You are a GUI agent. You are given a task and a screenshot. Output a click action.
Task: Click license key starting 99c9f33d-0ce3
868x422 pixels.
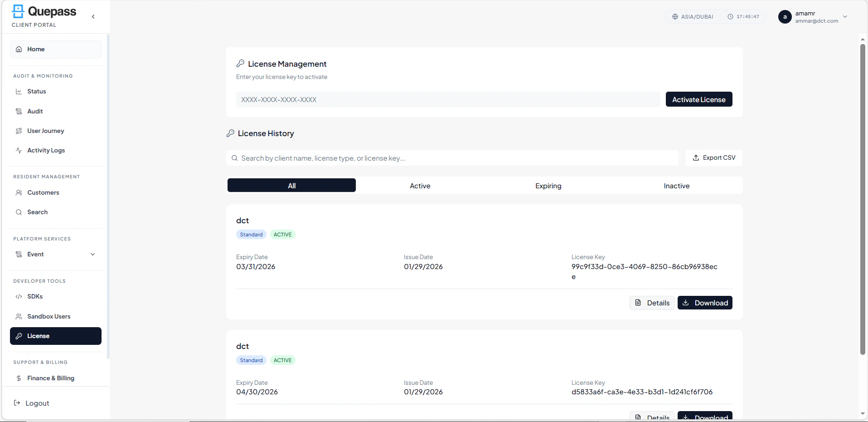tap(645, 271)
